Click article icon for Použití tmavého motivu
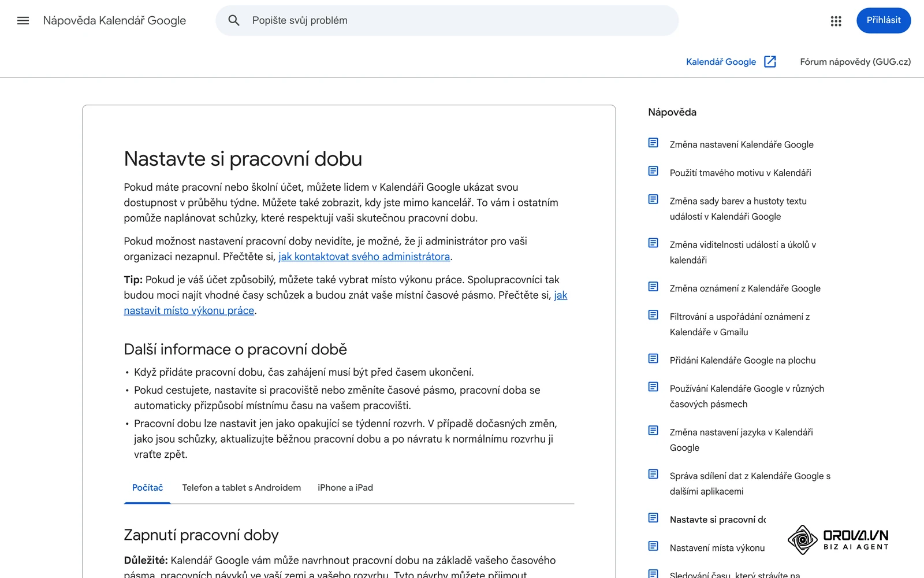 tap(653, 171)
